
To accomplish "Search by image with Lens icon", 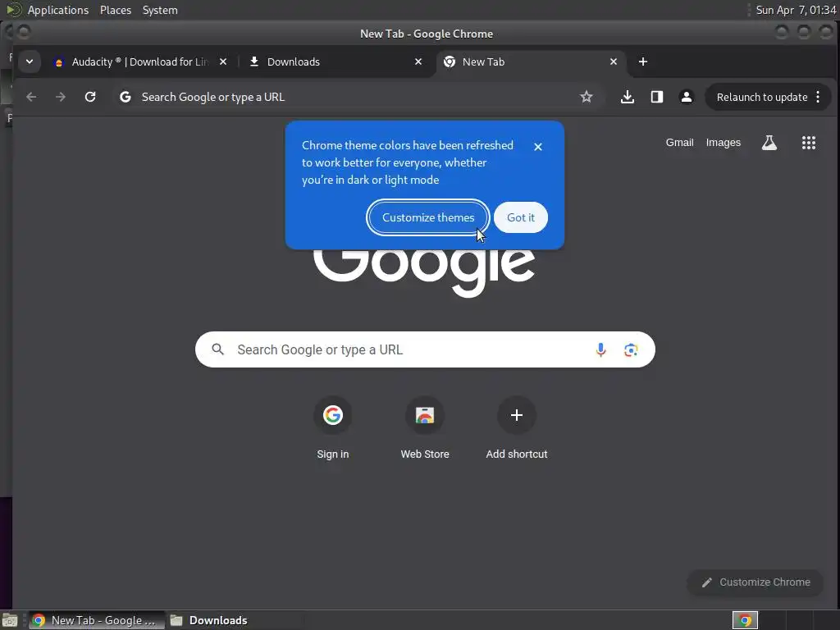I will 631,349.
